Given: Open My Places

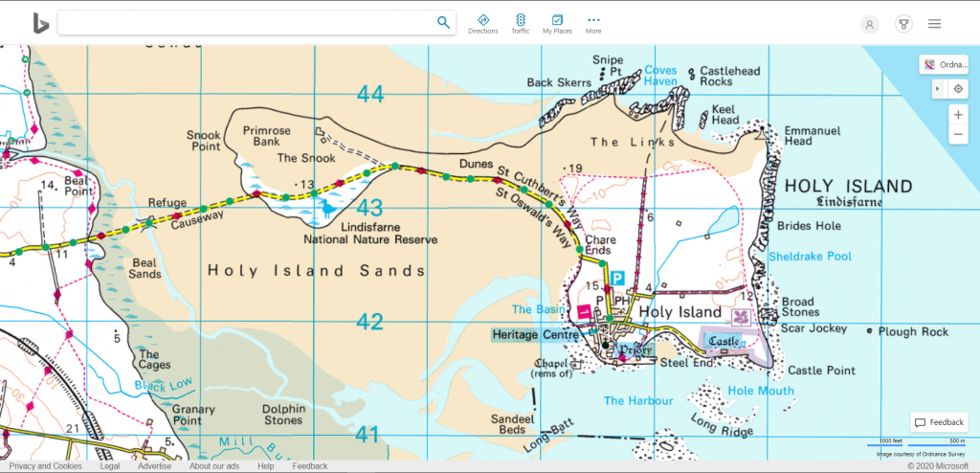Looking at the screenshot, I should click(x=557, y=24).
